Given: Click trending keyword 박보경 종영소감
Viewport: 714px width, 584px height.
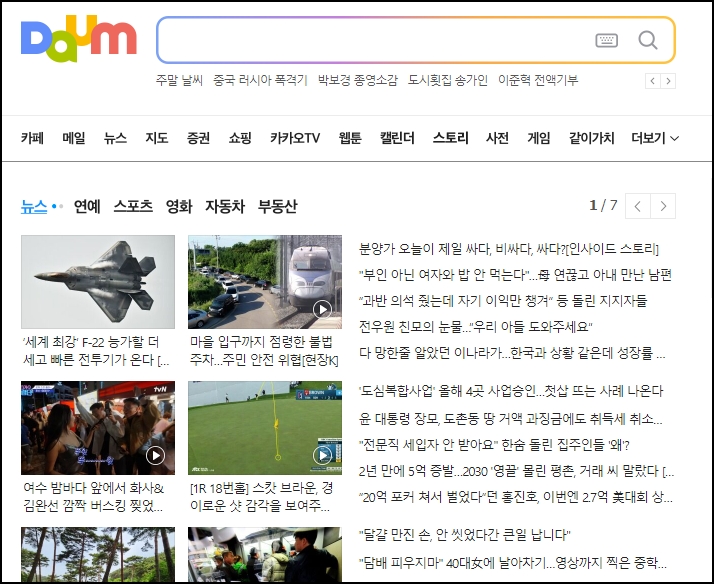Looking at the screenshot, I should 358,81.
